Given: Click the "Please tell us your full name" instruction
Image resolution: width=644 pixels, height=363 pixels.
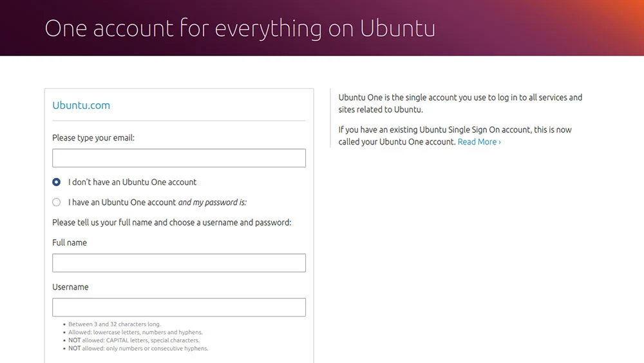Looking at the screenshot, I should pos(172,222).
